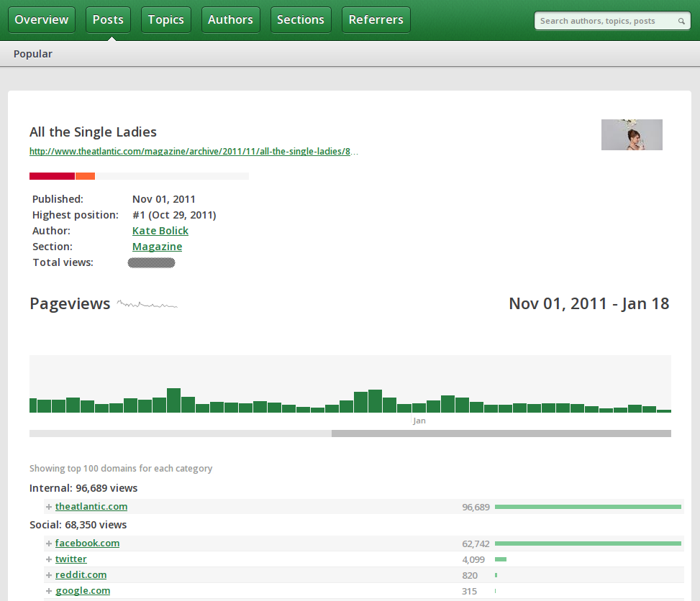
Task: Select the Popular sub-navigation item
Action: point(33,54)
